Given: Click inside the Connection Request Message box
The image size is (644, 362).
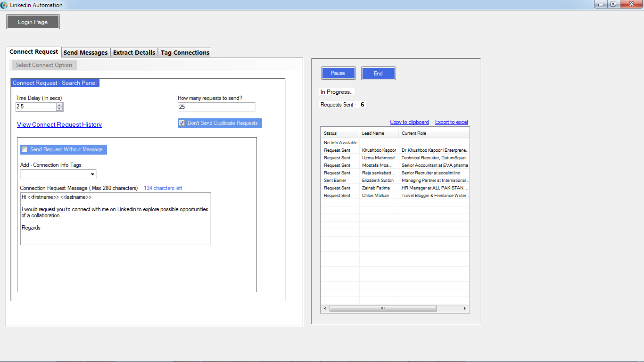Looking at the screenshot, I should click(116, 219).
